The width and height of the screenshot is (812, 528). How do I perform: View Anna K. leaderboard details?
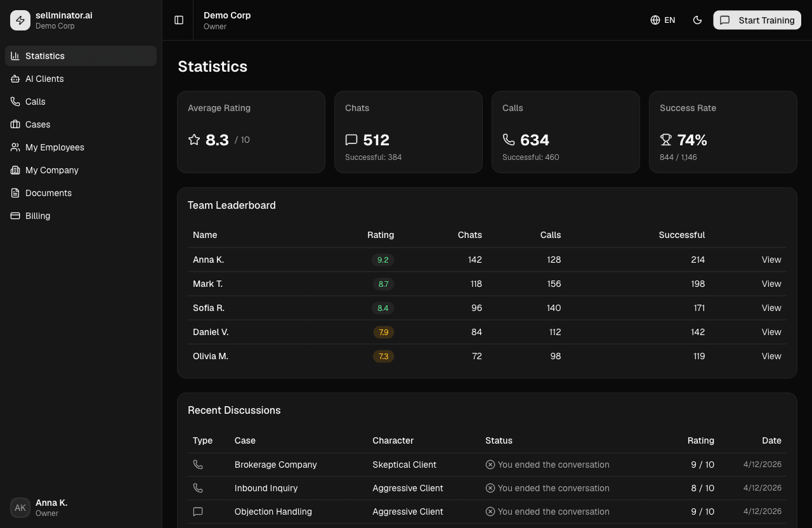click(x=771, y=260)
